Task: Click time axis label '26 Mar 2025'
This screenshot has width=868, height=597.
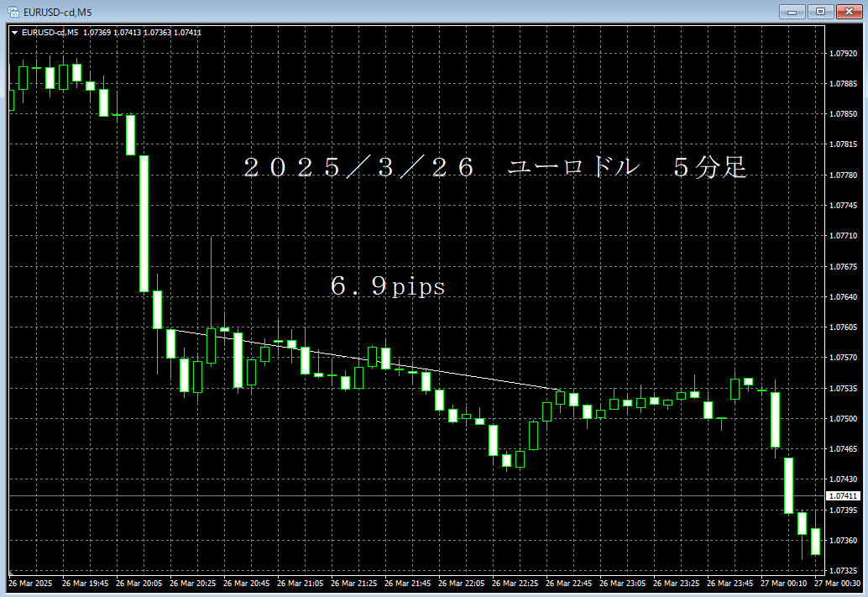Action: click(x=30, y=584)
